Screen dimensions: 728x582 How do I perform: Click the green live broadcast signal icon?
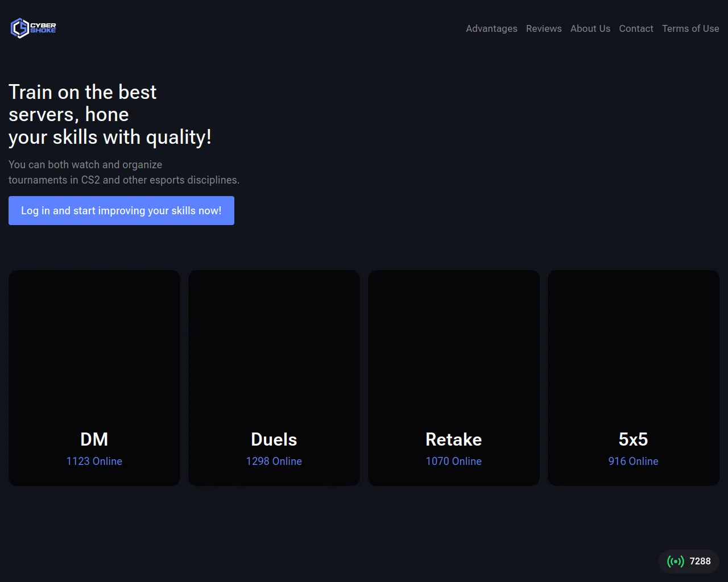(675, 562)
